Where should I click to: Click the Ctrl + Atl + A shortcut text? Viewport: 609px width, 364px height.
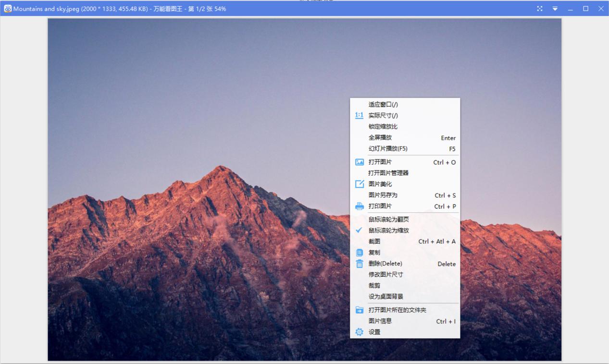(437, 242)
